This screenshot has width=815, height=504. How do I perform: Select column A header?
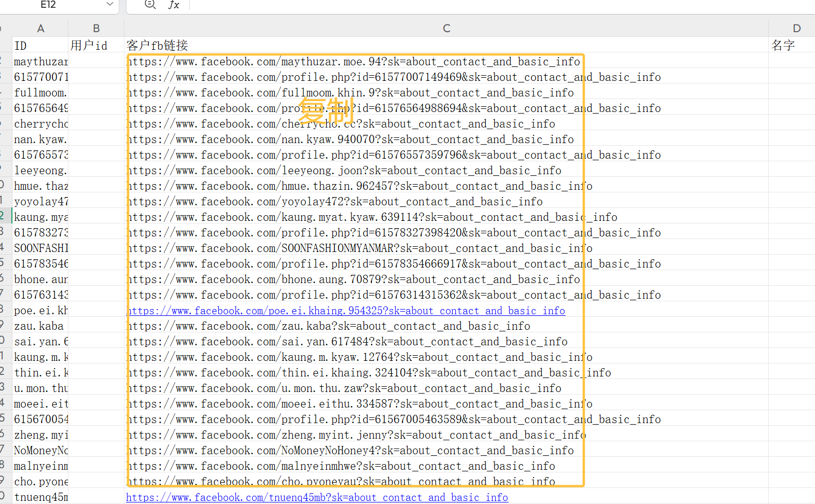40,29
